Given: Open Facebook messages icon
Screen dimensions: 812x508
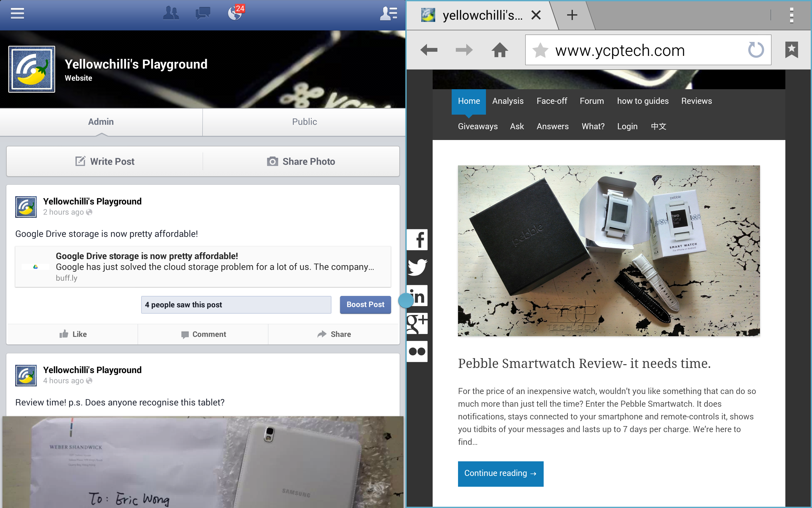Looking at the screenshot, I should coord(203,13).
